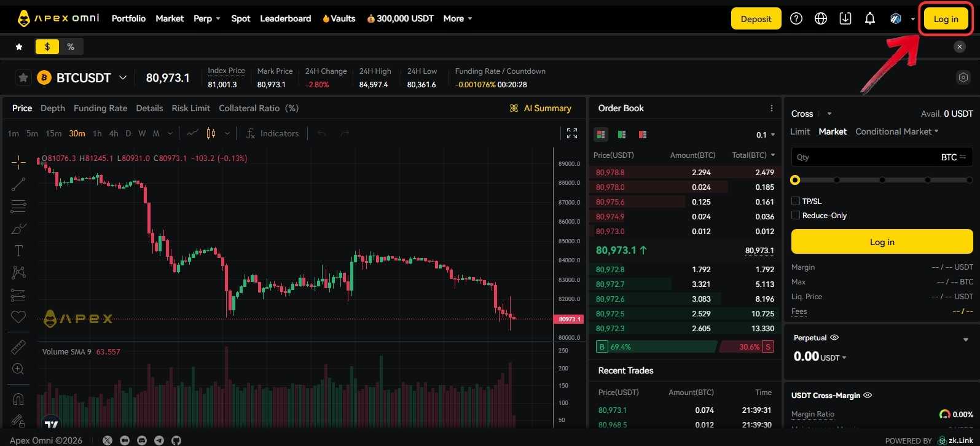Viewport: 980px width, 446px height.
Task: Click the chart zoom in tool
Action: point(18,369)
